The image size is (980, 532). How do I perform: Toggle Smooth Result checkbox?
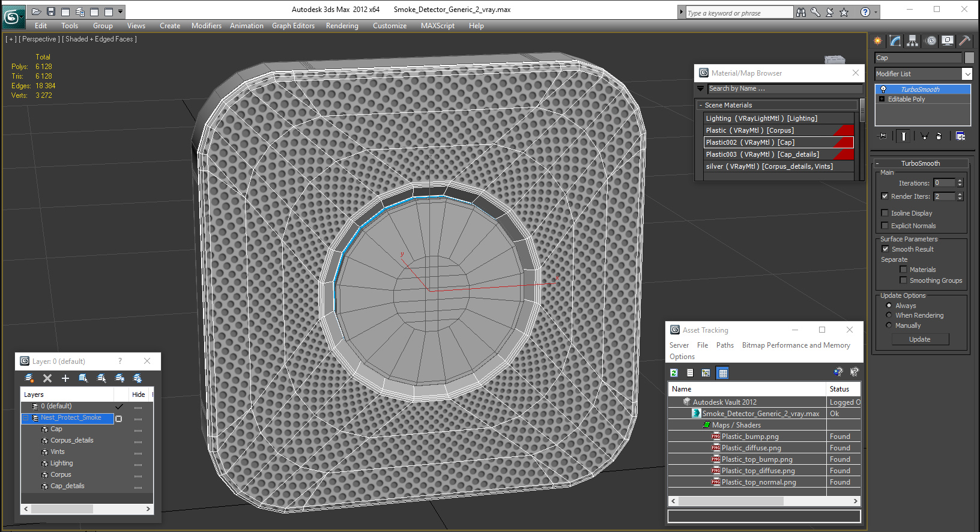(885, 249)
